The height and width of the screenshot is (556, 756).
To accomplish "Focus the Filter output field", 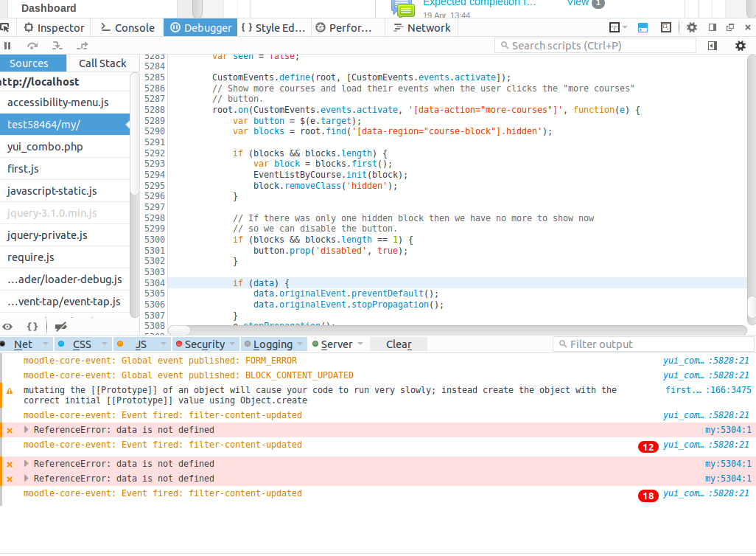I will point(654,344).
